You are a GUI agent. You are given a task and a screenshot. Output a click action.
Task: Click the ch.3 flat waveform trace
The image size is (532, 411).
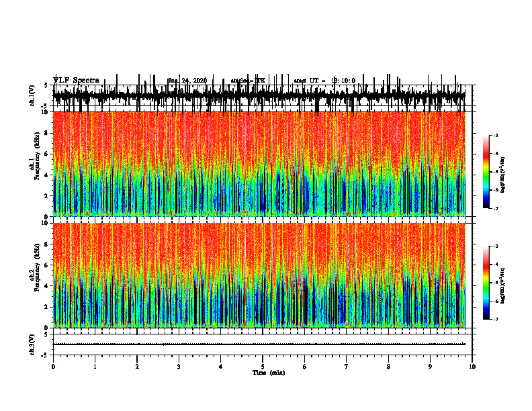coord(259,345)
